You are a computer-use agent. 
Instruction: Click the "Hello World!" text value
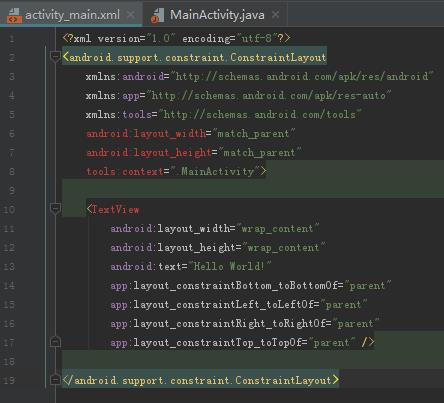tap(230, 266)
